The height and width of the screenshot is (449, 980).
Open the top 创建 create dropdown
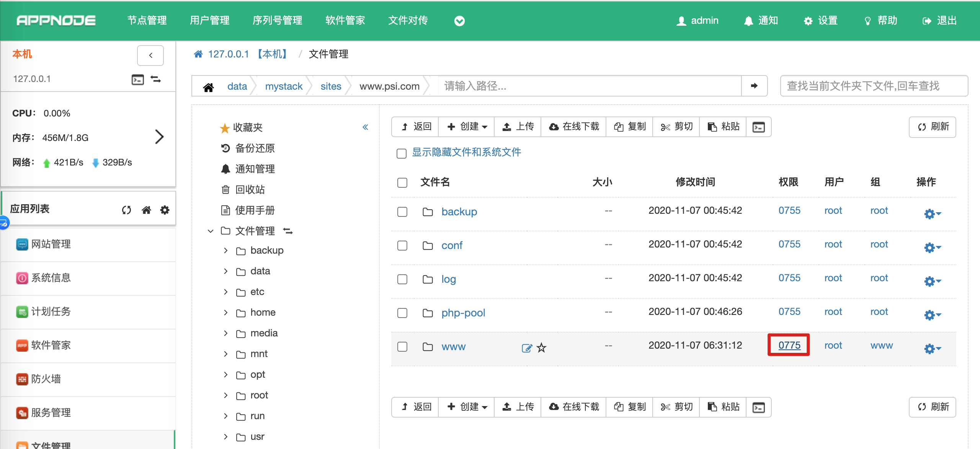click(467, 127)
